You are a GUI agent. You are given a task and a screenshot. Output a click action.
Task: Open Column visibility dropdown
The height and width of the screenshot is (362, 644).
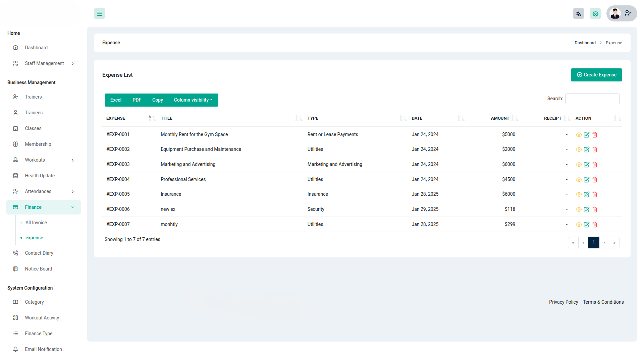click(x=193, y=100)
